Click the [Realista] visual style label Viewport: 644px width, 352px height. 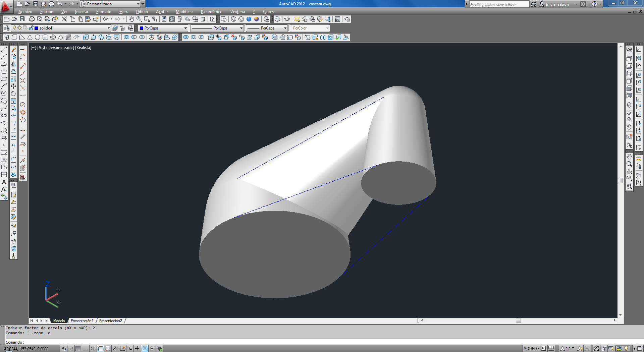83,48
